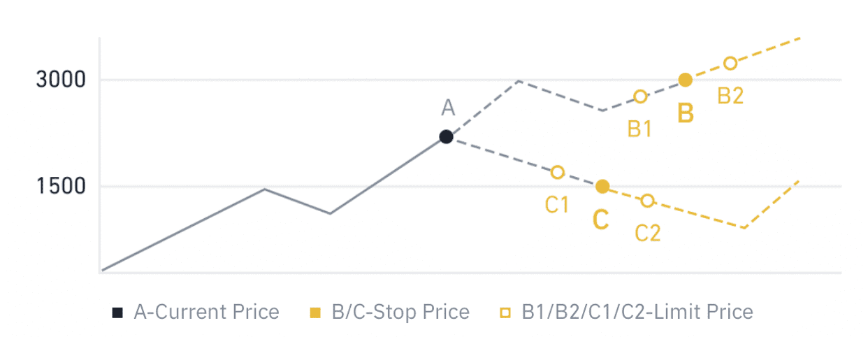
Task: Click the 3000 y-axis label
Action: point(61,80)
